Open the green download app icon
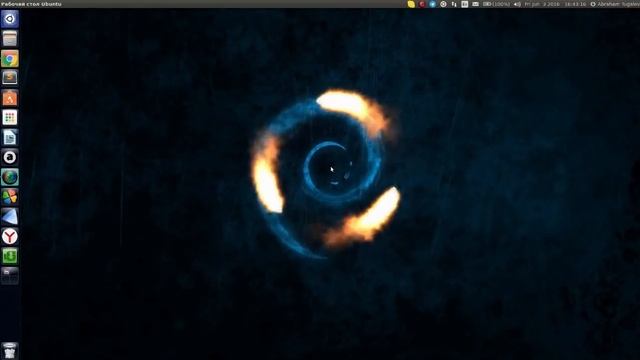This screenshot has width=640, height=360. [x=9, y=256]
